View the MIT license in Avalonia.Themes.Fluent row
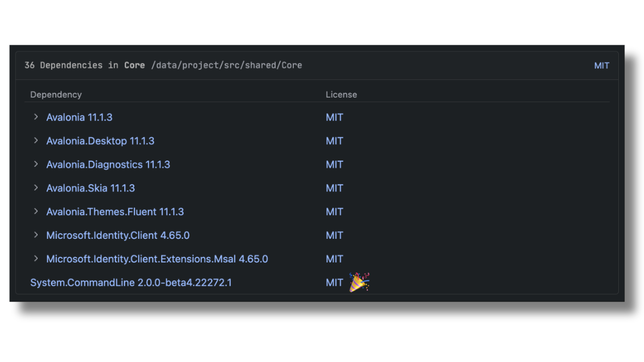The height and width of the screenshot is (362, 644). 334,212
